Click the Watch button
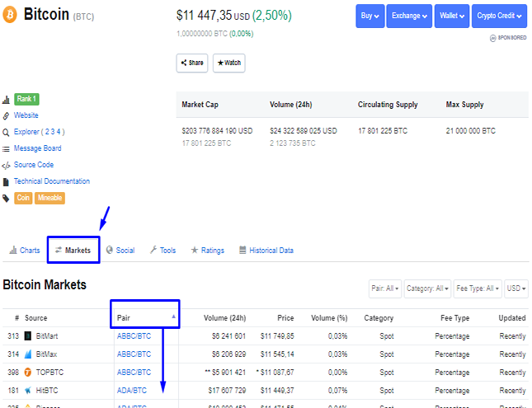Viewport: 532px width, 408px height. pos(229,63)
